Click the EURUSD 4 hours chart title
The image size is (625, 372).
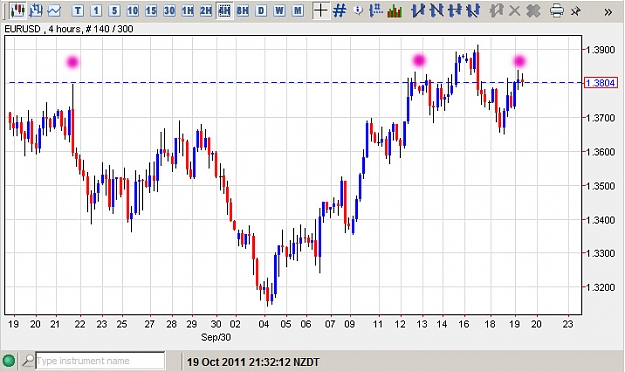click(69, 29)
